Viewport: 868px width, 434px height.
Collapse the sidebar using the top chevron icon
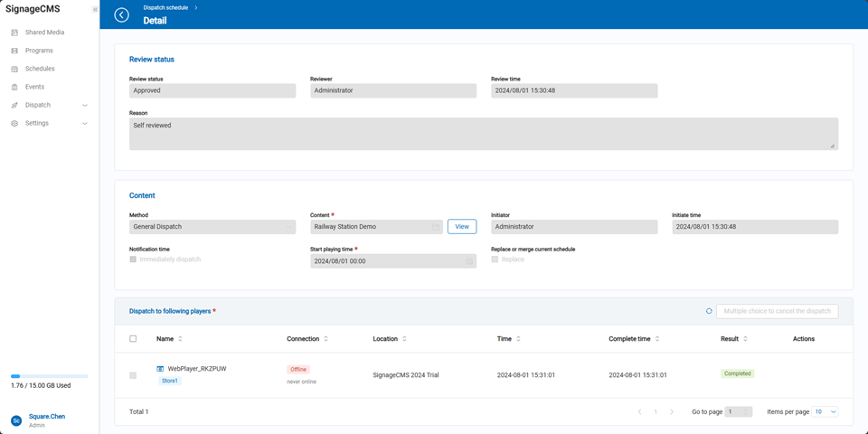click(x=95, y=9)
